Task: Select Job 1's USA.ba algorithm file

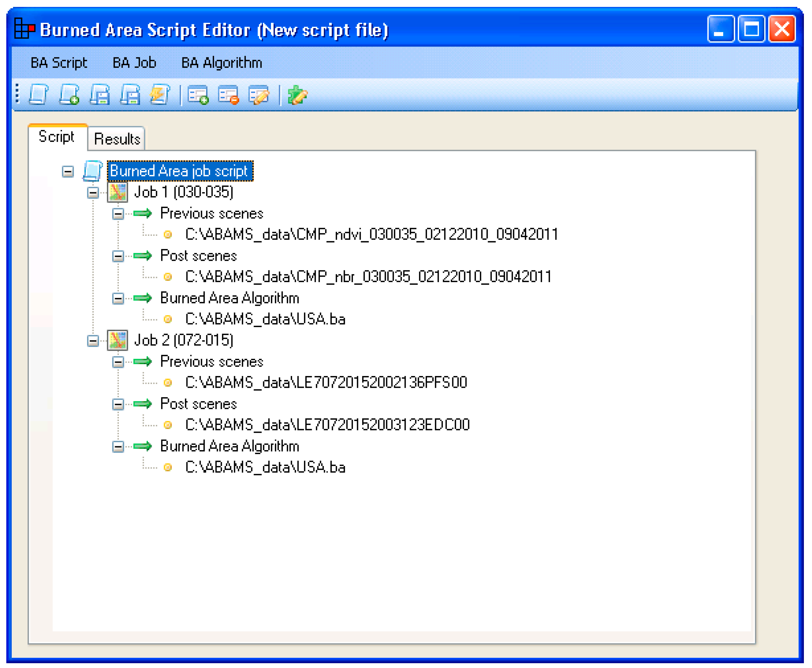Action: coord(265,319)
